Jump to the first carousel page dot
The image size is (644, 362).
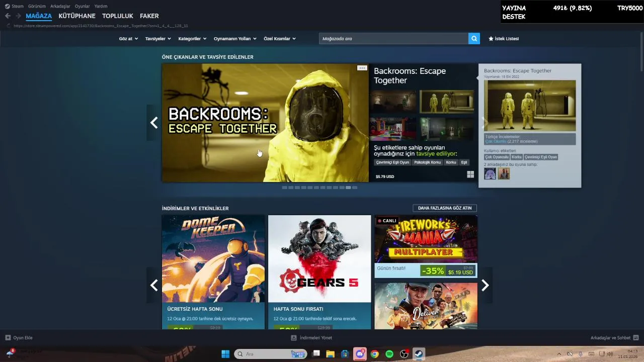[x=285, y=188]
